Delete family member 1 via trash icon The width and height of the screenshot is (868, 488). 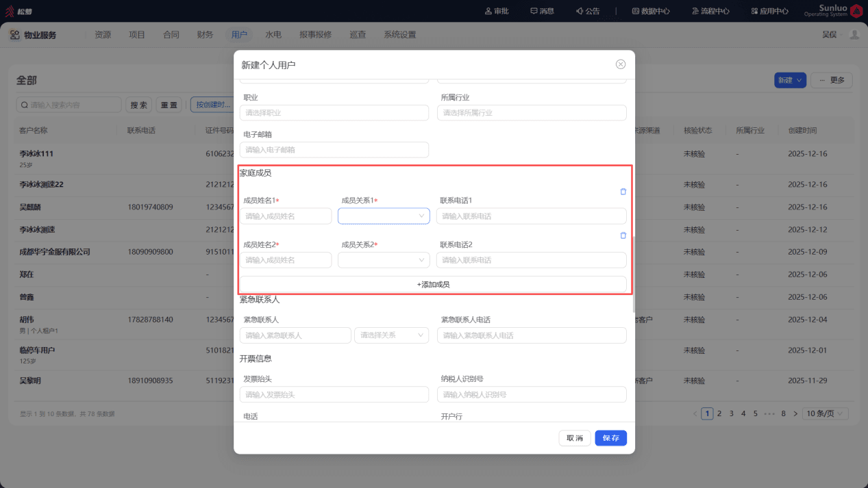pos(623,192)
